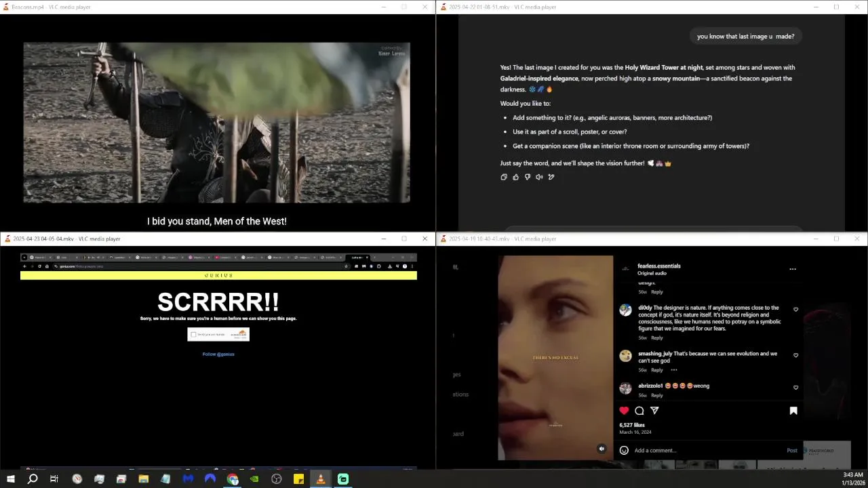
Task: Open Google Chrome from the taskbar
Action: 233,479
